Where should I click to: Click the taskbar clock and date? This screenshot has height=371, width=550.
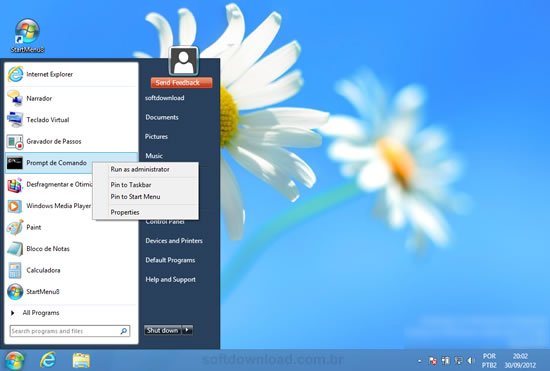(520, 360)
